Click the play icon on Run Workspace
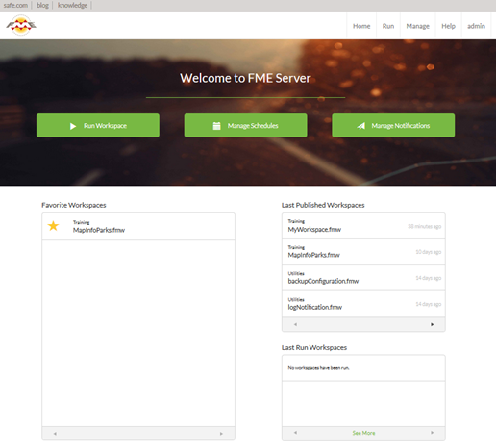Viewport: 496px width, 448px height. 73,126
